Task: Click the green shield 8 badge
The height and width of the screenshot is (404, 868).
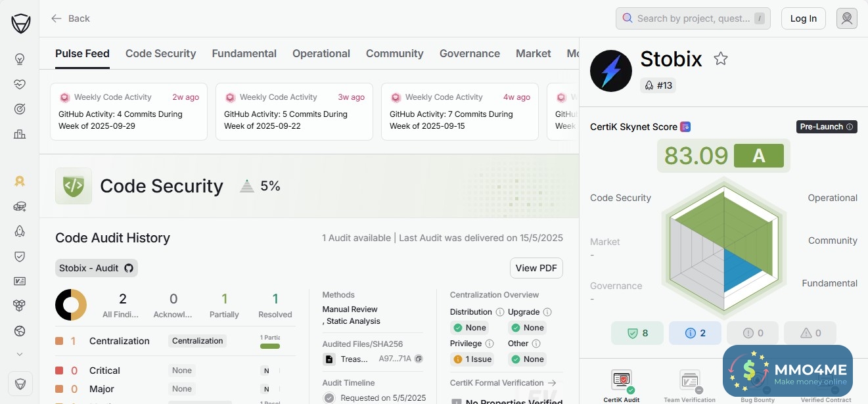Action: tap(637, 333)
